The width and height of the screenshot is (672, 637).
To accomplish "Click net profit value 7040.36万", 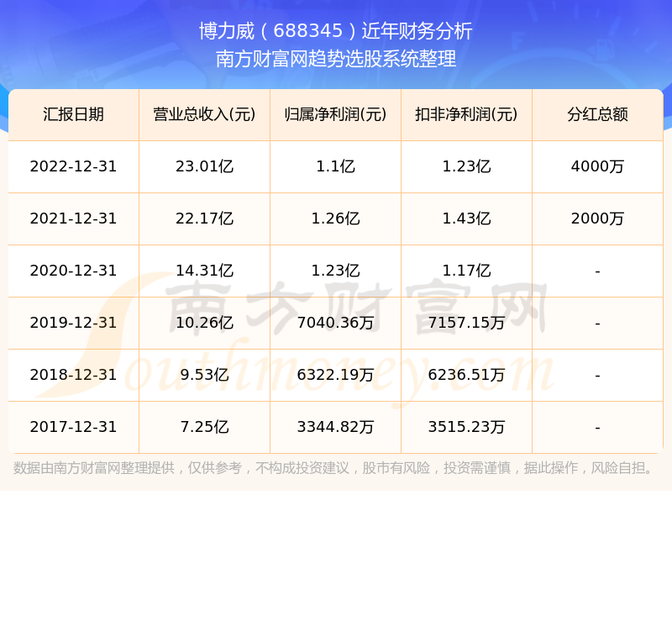I will [335, 323].
